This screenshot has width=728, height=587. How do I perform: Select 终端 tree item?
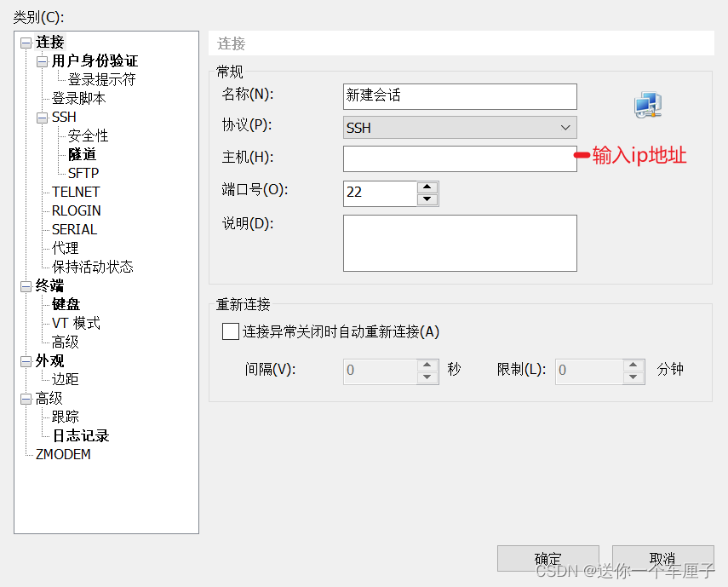[x=49, y=285]
